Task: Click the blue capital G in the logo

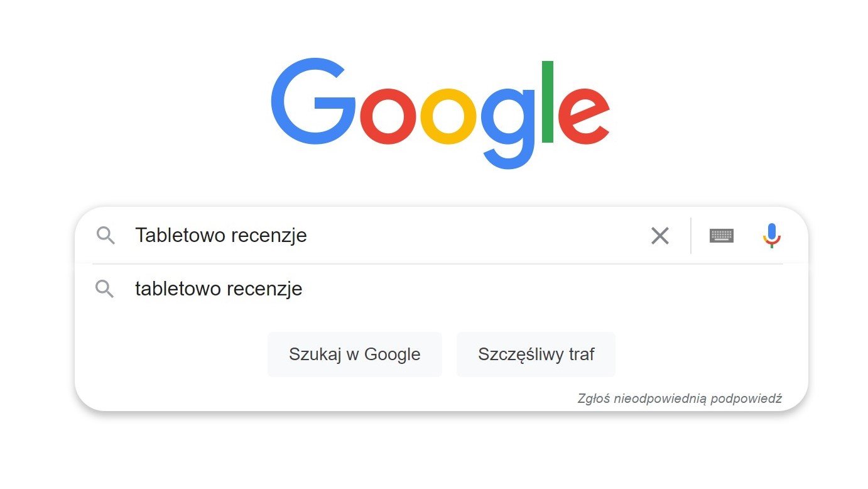Action: tap(313, 101)
